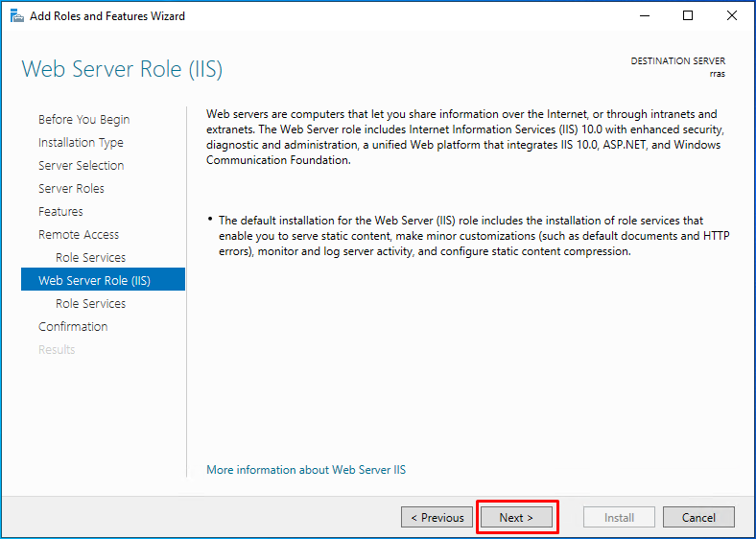Image resolution: width=756 pixels, height=539 pixels.
Task: Go to the Before You Begin step
Action: (83, 120)
